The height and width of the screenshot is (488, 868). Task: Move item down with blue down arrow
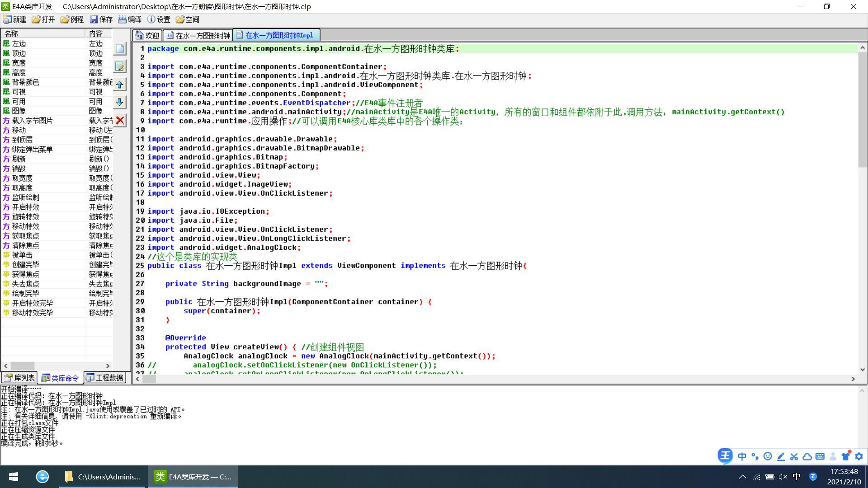point(120,102)
